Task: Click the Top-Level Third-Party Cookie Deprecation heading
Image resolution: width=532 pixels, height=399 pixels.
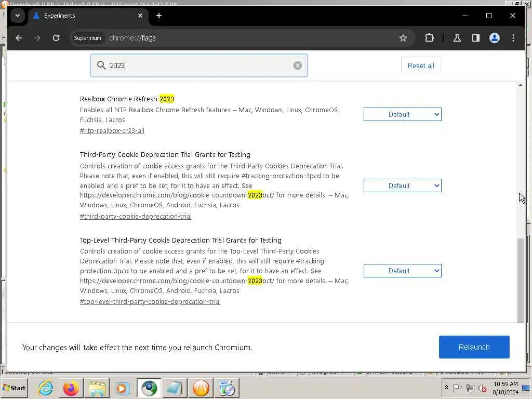Action: click(180, 240)
